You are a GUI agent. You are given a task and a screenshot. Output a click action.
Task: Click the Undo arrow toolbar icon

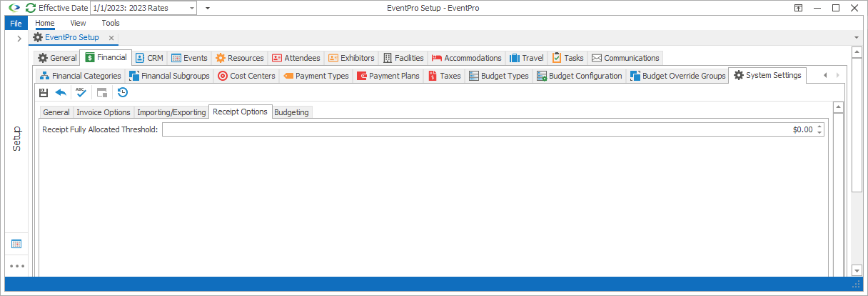pos(61,92)
